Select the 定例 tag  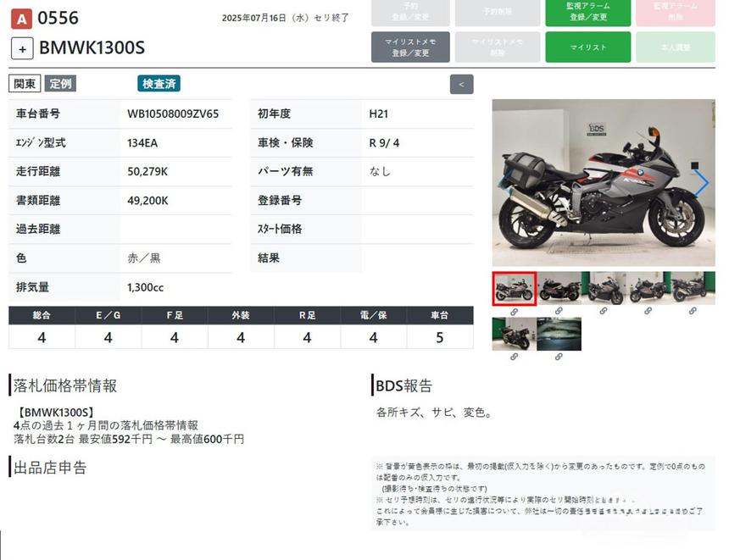(60, 84)
